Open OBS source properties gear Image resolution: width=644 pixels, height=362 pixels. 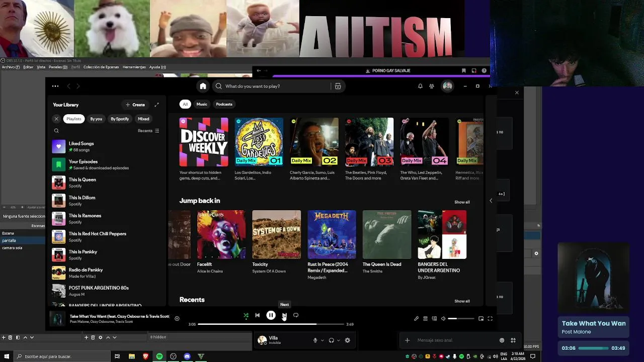[x=100, y=337]
